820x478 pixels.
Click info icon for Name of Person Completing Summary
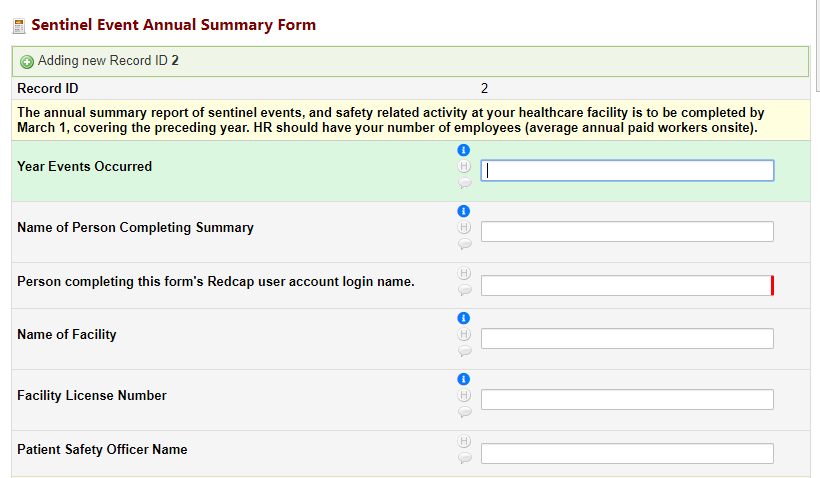coord(463,211)
